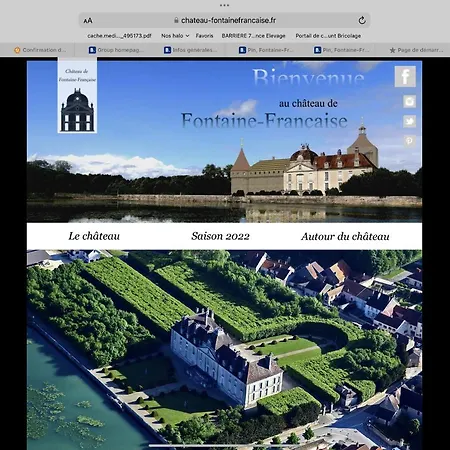Viewport: 450px width, 450px height.
Task: Switch to the Infos générales tab
Action: [x=191, y=50]
